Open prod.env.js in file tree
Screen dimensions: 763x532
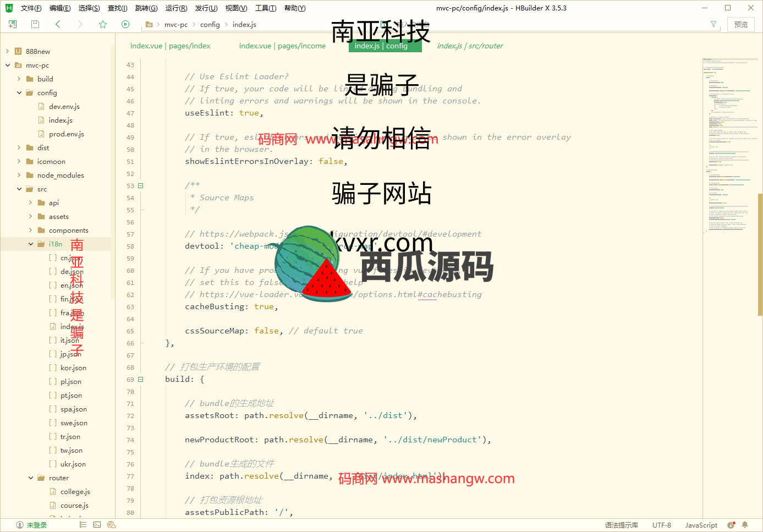(x=67, y=134)
